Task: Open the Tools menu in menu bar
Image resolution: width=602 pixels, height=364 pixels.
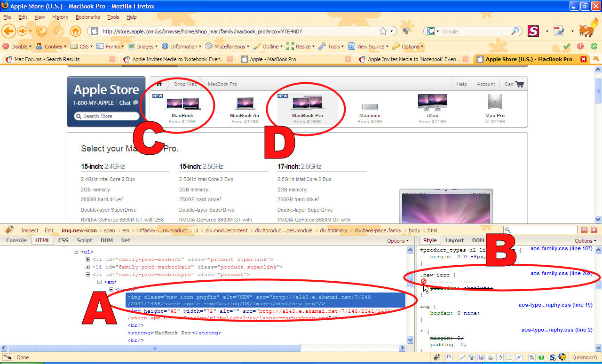Action: [x=113, y=17]
